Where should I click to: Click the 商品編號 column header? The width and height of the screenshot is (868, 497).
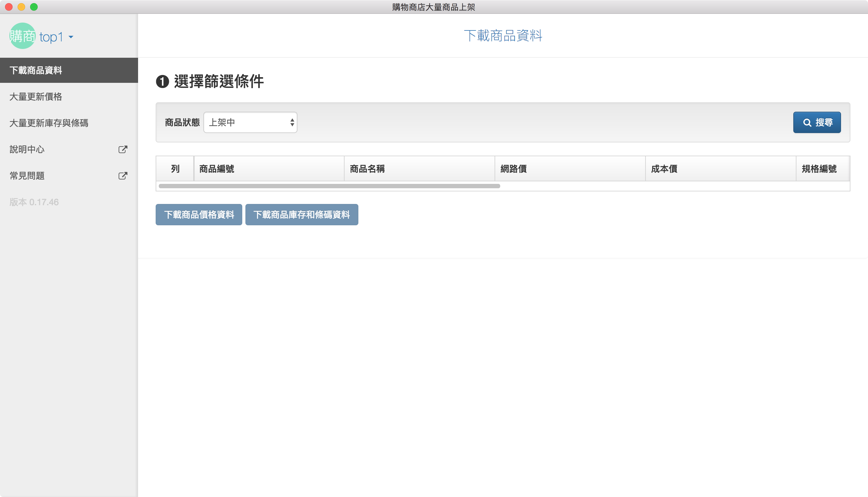click(x=269, y=168)
